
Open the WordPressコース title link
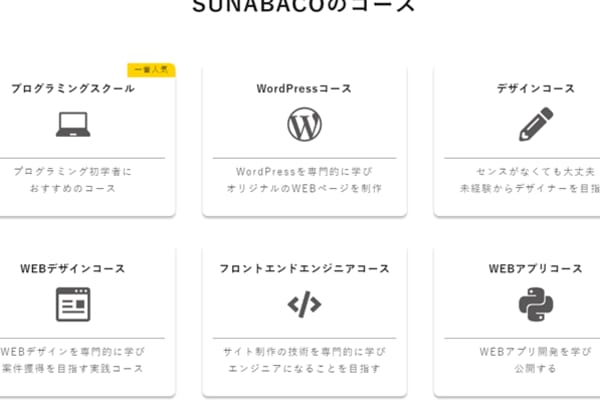pyautogui.click(x=304, y=89)
